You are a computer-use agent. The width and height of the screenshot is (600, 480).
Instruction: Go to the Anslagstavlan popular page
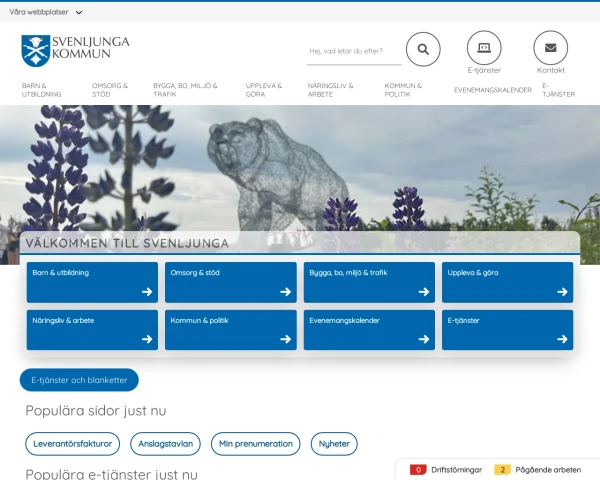(165, 444)
